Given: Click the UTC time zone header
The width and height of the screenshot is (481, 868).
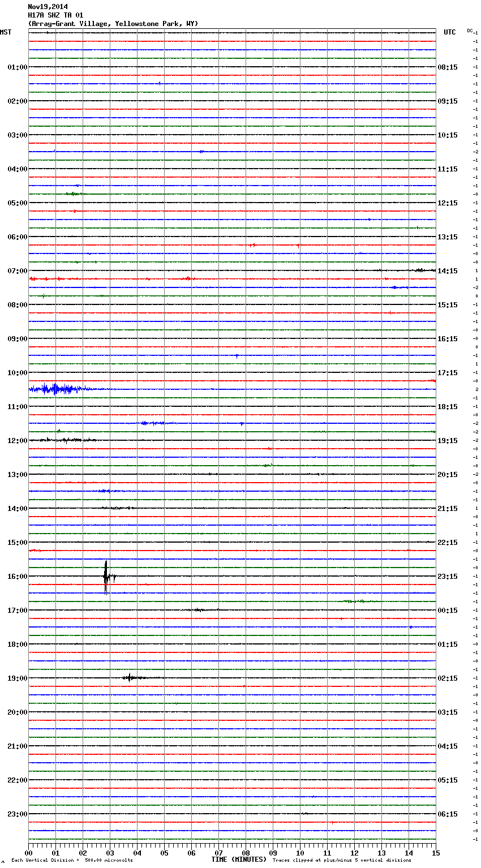Looking at the screenshot, I should point(449,32).
